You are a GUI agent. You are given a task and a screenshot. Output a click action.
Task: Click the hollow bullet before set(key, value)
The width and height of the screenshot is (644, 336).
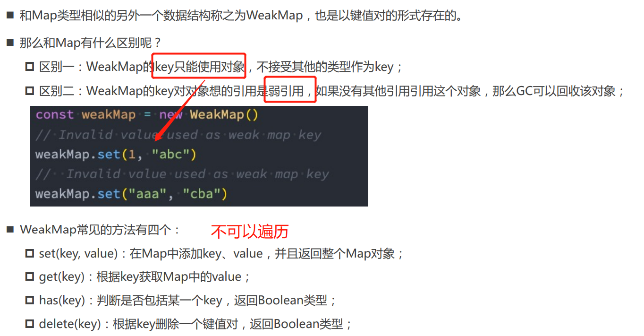[x=30, y=254]
